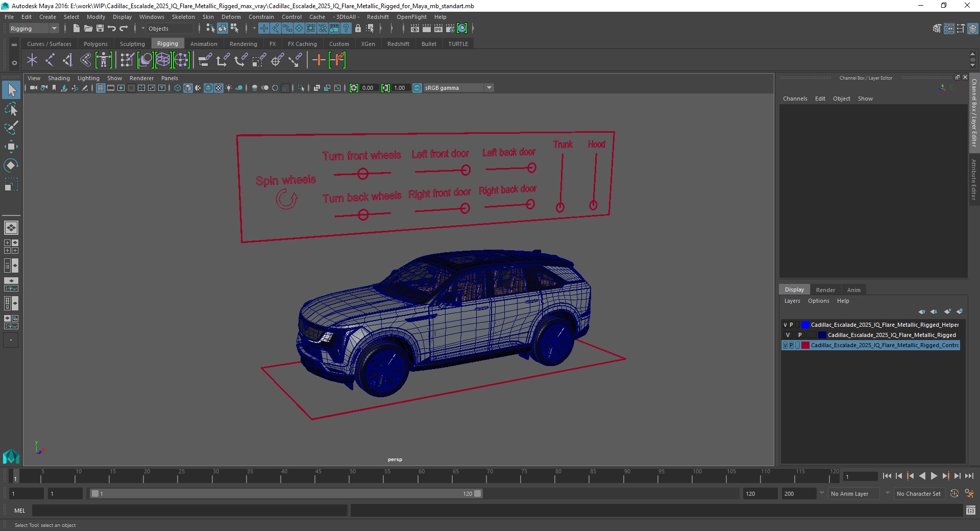Create new scene icon

pos(76,29)
